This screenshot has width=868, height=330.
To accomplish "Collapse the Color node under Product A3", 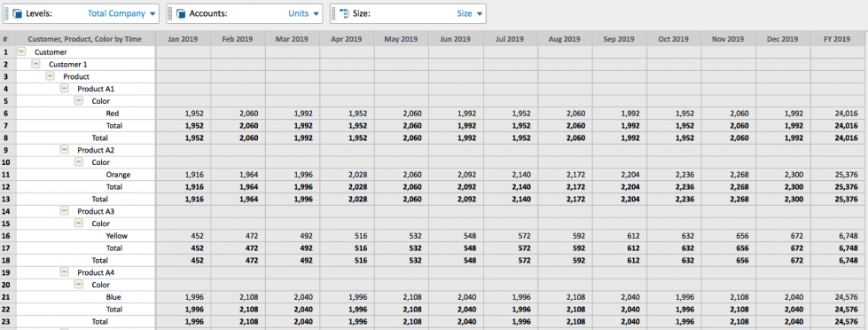I will coord(79,224).
